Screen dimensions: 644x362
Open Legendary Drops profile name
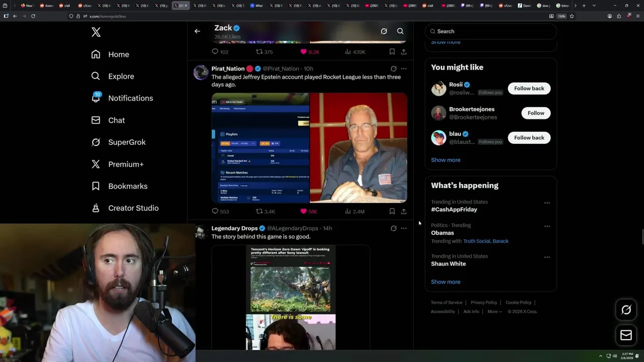234,228
